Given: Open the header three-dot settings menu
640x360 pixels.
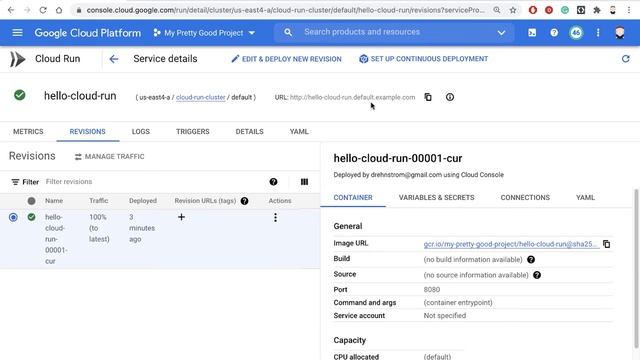Looking at the screenshot, I should [x=598, y=33].
